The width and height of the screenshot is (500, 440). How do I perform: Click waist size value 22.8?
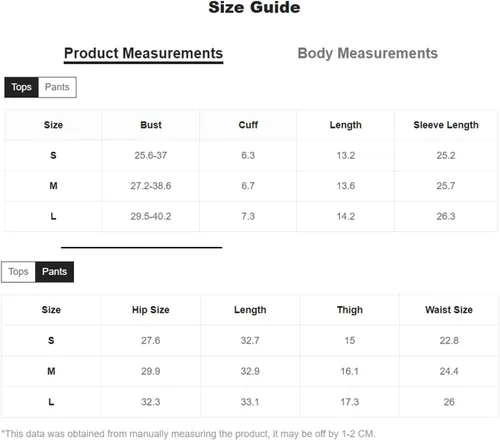pyautogui.click(x=449, y=341)
